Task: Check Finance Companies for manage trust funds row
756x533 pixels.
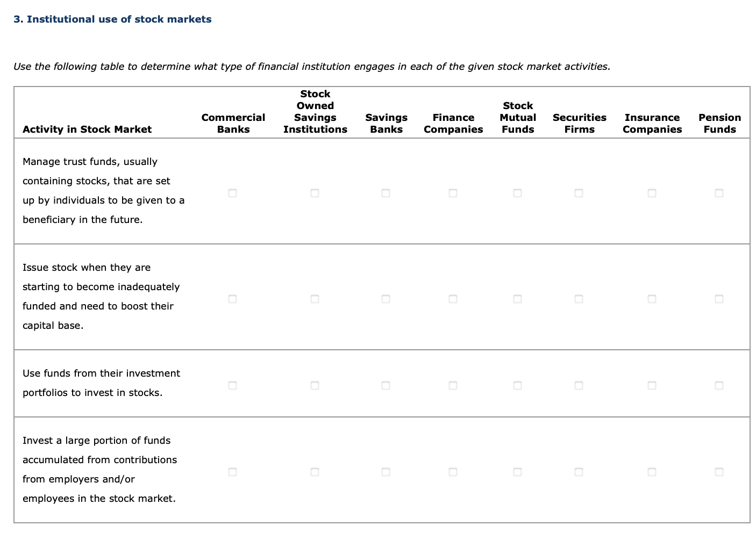Action: [x=453, y=193]
